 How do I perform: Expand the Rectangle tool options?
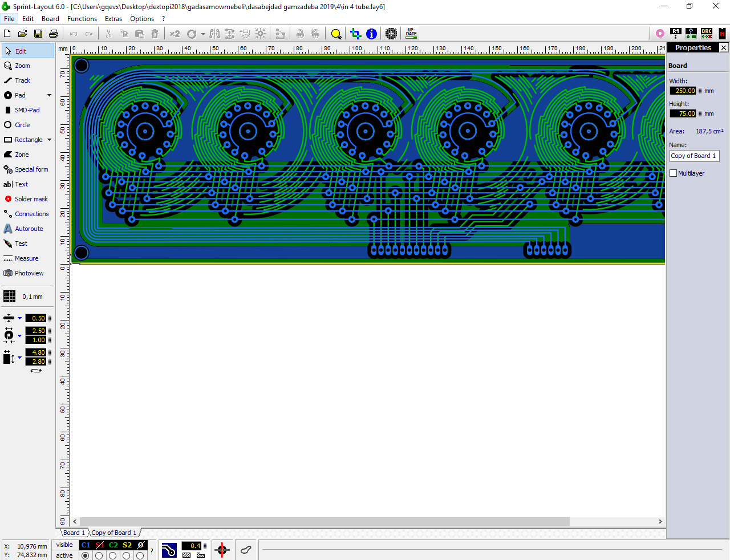[x=49, y=140]
